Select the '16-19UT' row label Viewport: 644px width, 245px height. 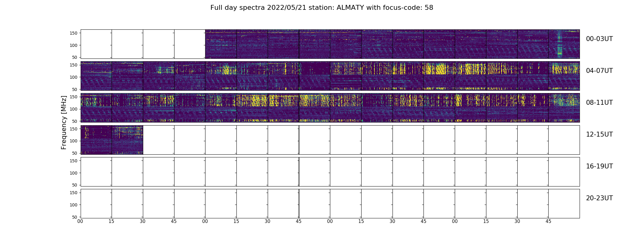(x=599, y=166)
